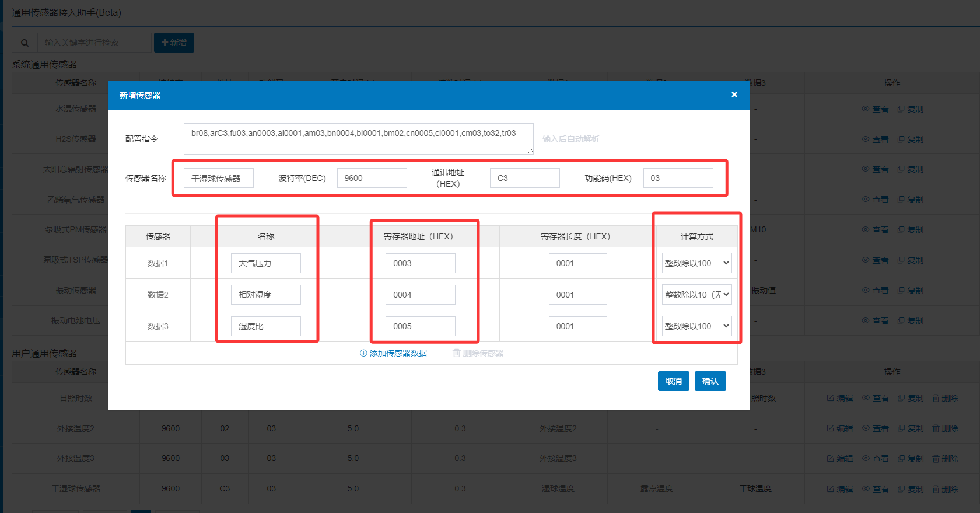Click the 波特率(DEC) field showing 9600

click(x=372, y=178)
